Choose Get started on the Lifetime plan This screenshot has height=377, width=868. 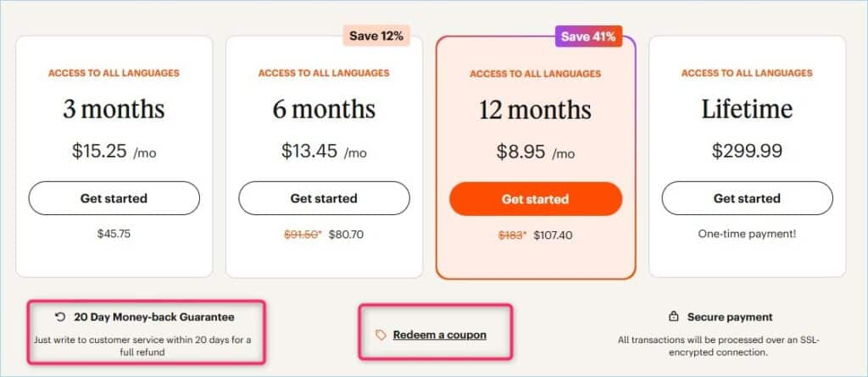click(747, 198)
